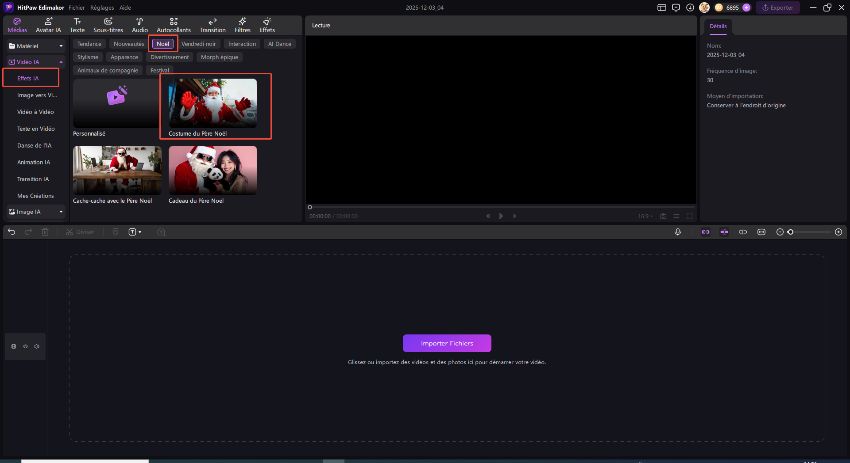Image resolution: width=850 pixels, height=463 pixels.
Task: Switch to the Audio library
Action: (139, 24)
